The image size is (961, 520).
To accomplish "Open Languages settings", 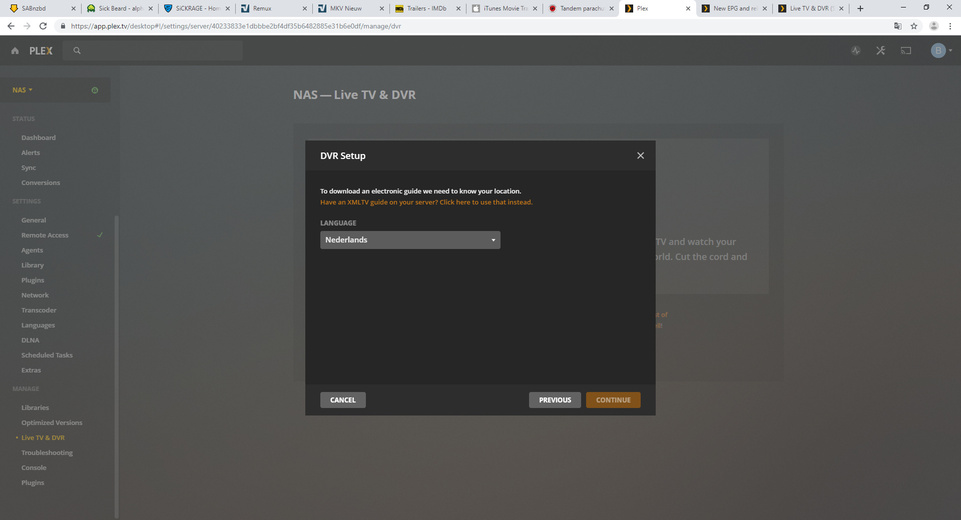I will pyautogui.click(x=38, y=326).
